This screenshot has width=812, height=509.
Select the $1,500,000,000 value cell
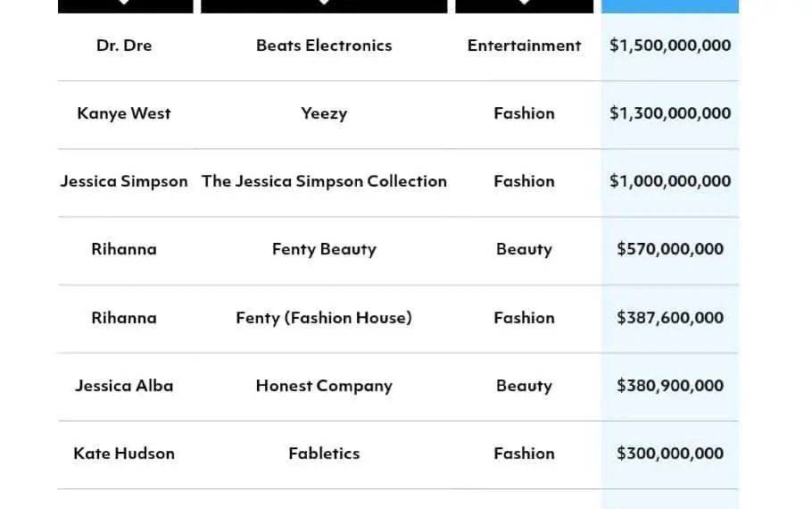click(670, 46)
